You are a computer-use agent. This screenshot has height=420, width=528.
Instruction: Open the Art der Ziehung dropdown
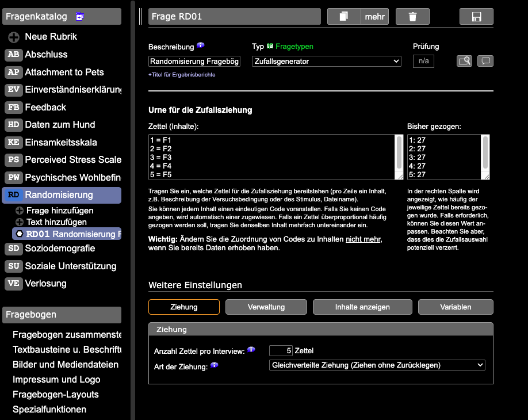[x=377, y=365]
